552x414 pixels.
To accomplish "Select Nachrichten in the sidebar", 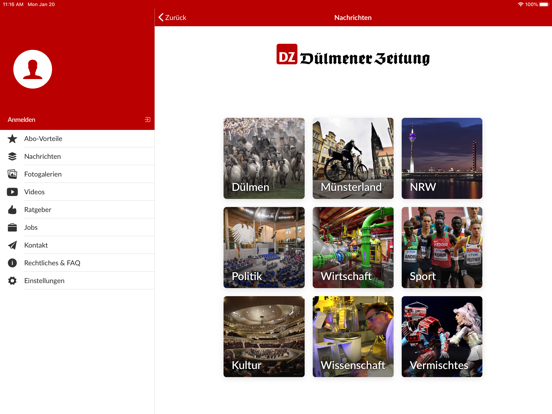I will point(77,156).
